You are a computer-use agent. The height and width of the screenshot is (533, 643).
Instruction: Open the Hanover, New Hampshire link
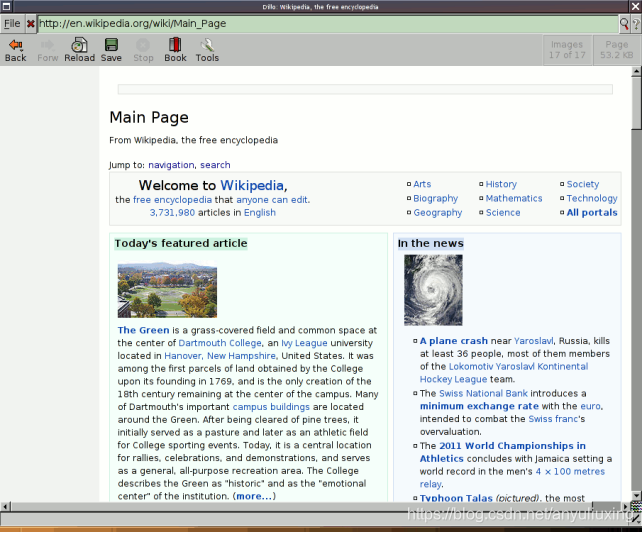pyautogui.click(x=220, y=356)
